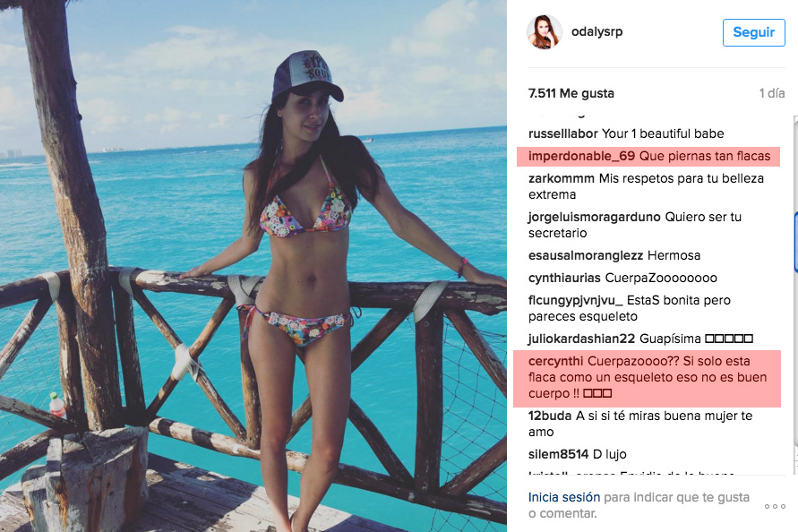Image resolution: width=798 pixels, height=532 pixels.
Task: Open 12buda commenter profile
Action: [550, 416]
